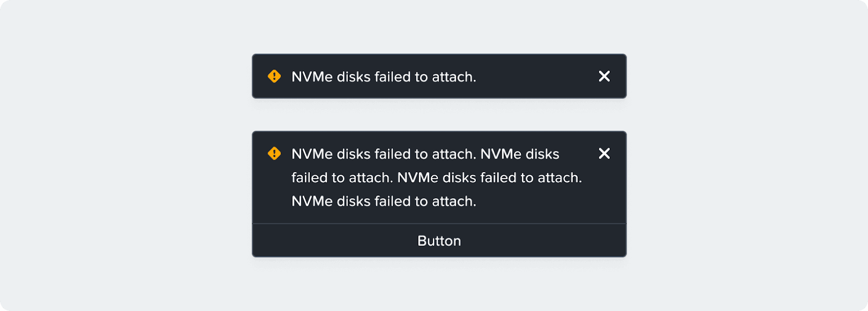Dismiss the single-line NVMe toast with X
The width and height of the screenshot is (868, 311).
(x=604, y=76)
